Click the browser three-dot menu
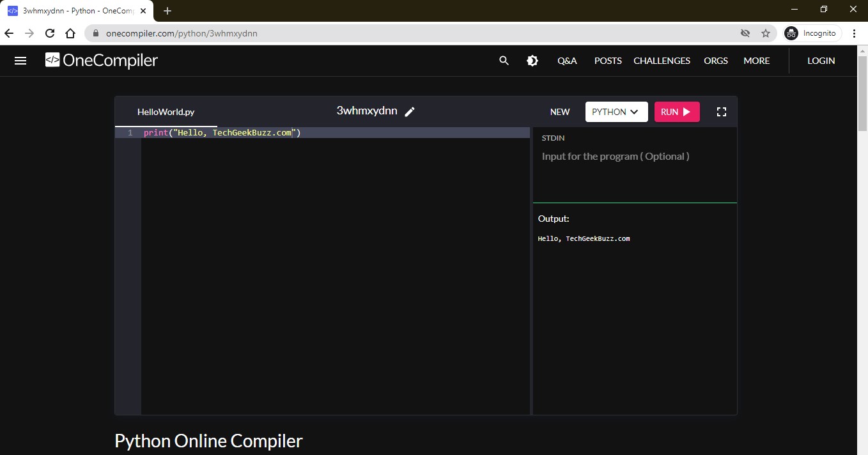This screenshot has width=868, height=455. (855, 33)
